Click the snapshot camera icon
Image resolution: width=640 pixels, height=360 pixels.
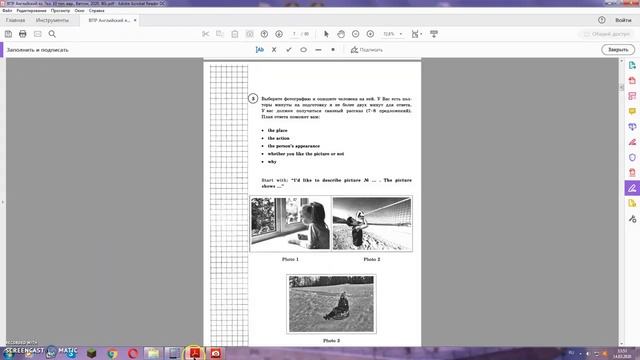[x=249, y=34]
